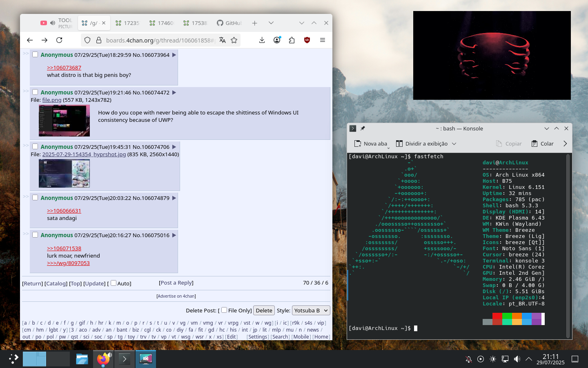Open Post a Reply link
The image size is (588, 368).
176,283
